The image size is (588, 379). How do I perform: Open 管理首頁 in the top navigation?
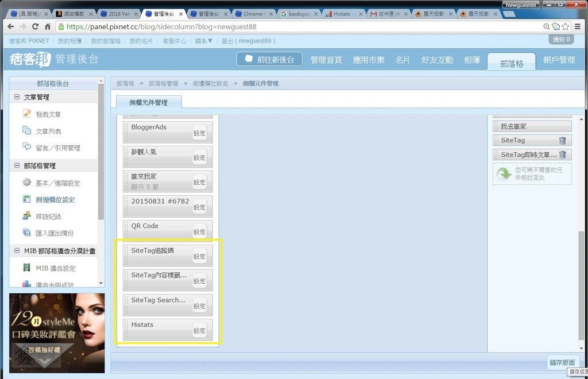click(326, 60)
